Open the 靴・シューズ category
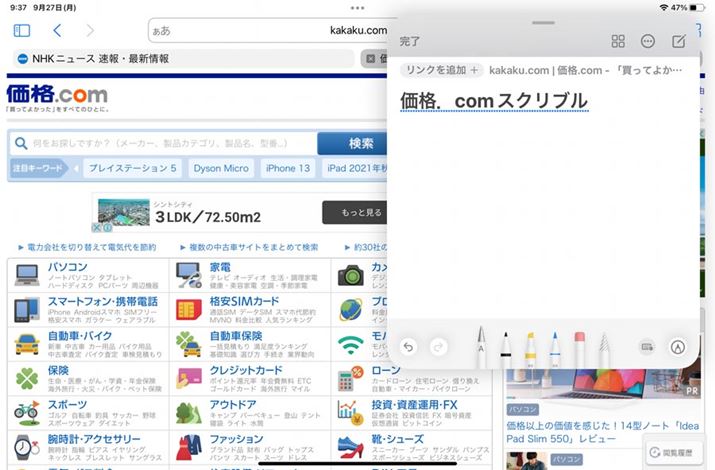The width and height of the screenshot is (715, 470). click(397, 439)
